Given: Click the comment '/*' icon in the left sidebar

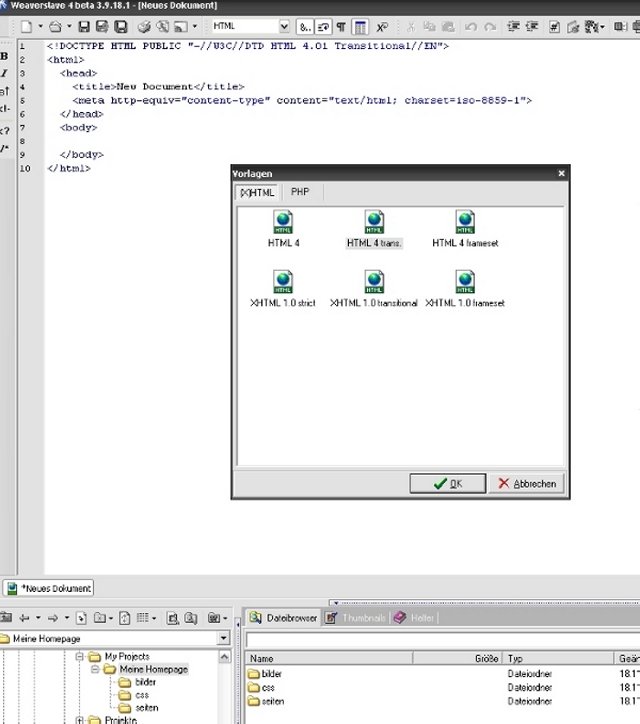Looking at the screenshot, I should 5,148.
